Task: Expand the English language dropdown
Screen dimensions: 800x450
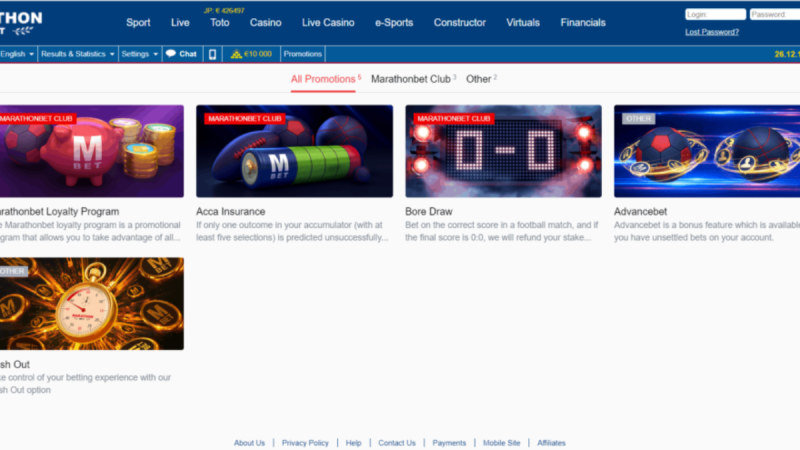Action: point(17,54)
